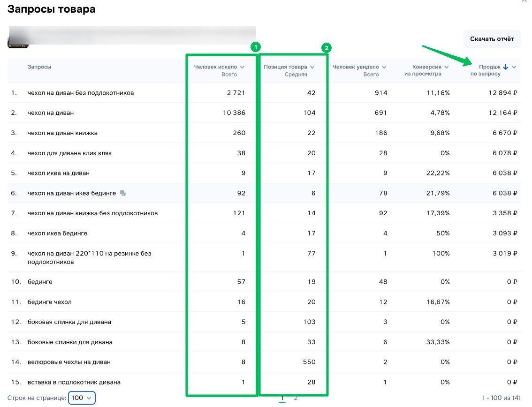
Task: Click the viewed count value 691
Action: pos(381,113)
